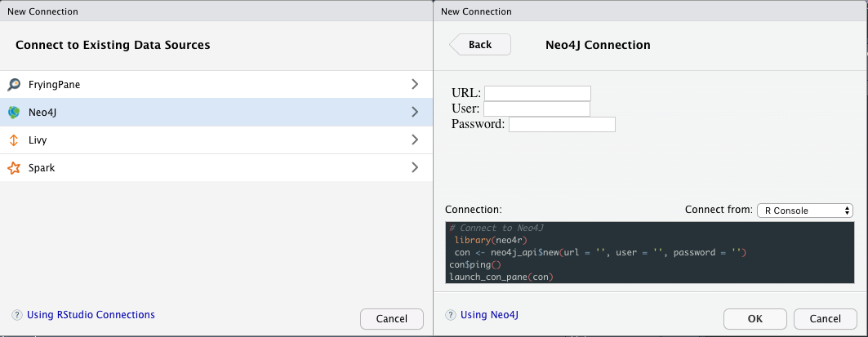Click into the Password field

pos(561,124)
